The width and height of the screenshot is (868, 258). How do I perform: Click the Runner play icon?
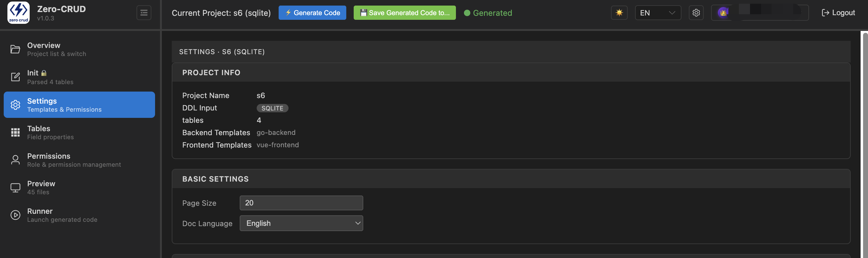point(15,215)
